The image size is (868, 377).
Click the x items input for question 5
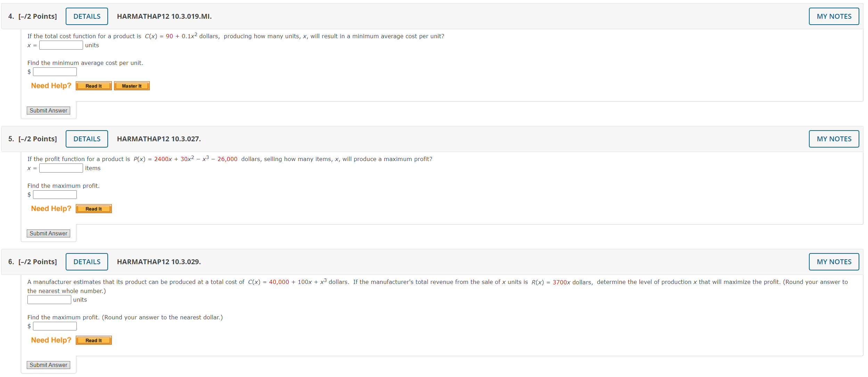61,168
